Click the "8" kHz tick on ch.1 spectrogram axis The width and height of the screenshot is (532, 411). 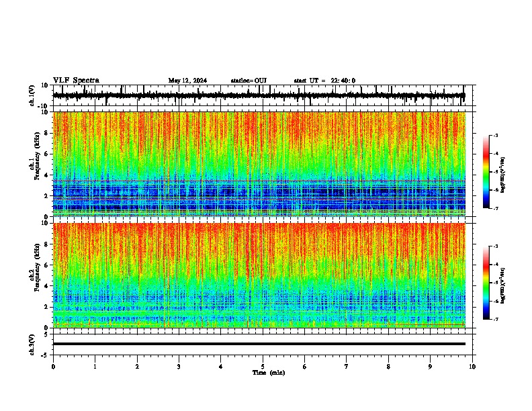(x=47, y=133)
